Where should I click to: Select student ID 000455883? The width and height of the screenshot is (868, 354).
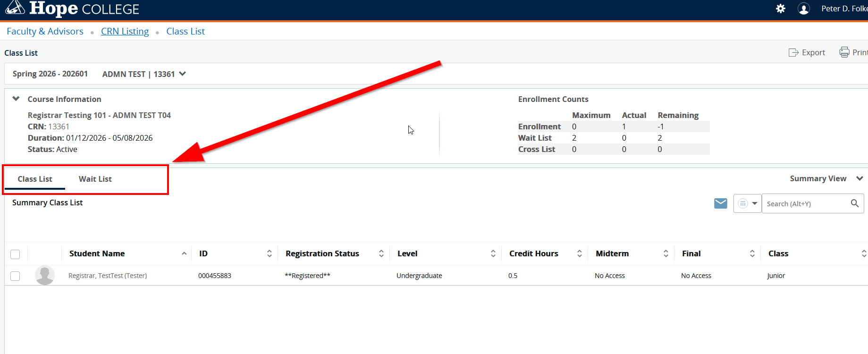pyautogui.click(x=215, y=276)
